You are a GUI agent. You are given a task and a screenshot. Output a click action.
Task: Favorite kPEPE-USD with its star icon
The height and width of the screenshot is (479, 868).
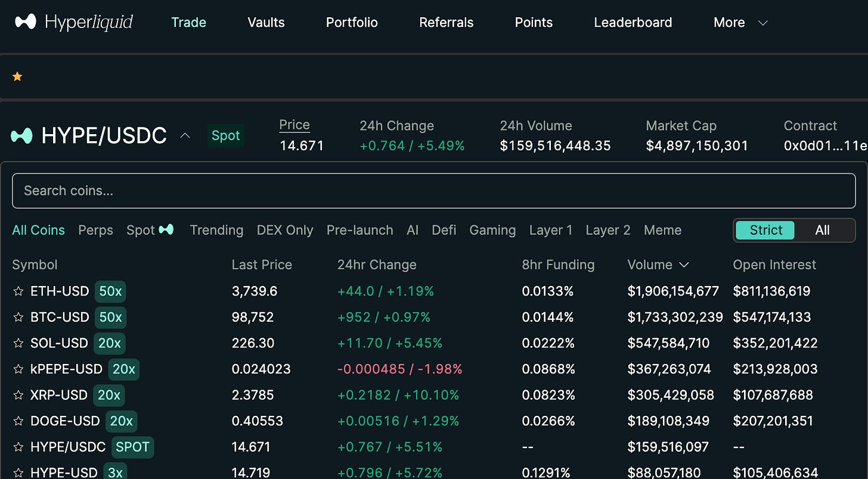tap(18, 369)
